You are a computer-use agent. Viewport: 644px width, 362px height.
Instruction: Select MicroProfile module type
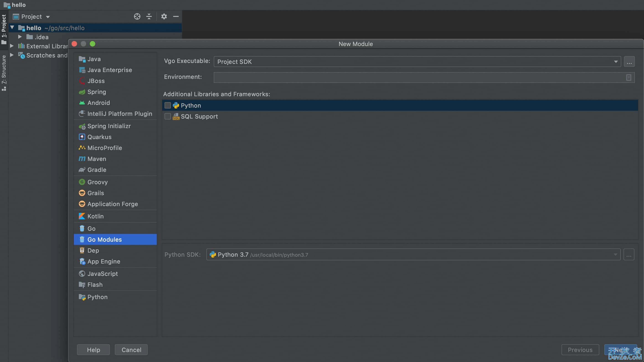coord(115,148)
